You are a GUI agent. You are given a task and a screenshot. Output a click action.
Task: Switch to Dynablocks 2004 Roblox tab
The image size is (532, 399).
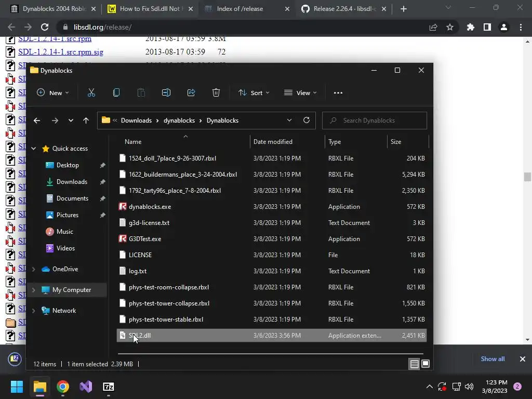[x=54, y=9]
